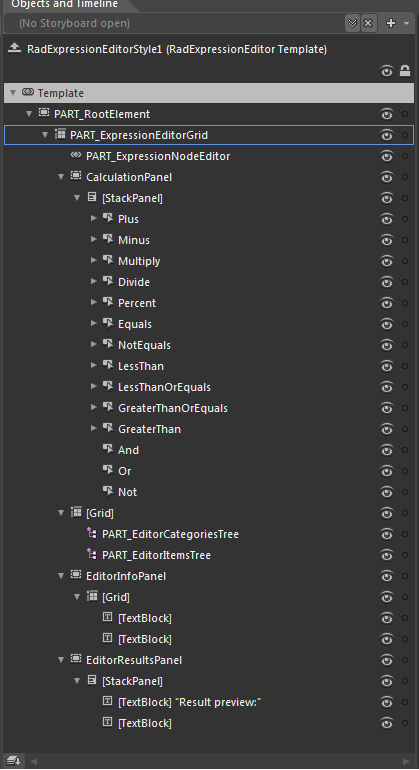Click the LessThan button type icon

108,365
